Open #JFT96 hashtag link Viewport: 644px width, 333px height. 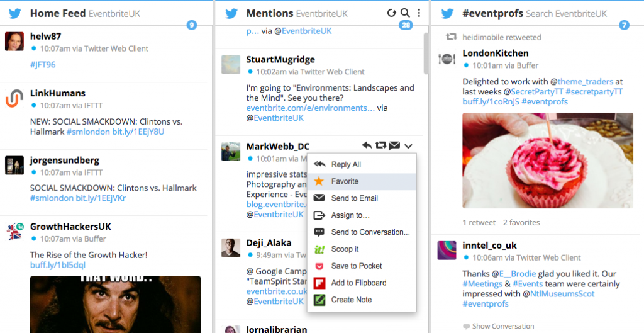[x=43, y=65]
